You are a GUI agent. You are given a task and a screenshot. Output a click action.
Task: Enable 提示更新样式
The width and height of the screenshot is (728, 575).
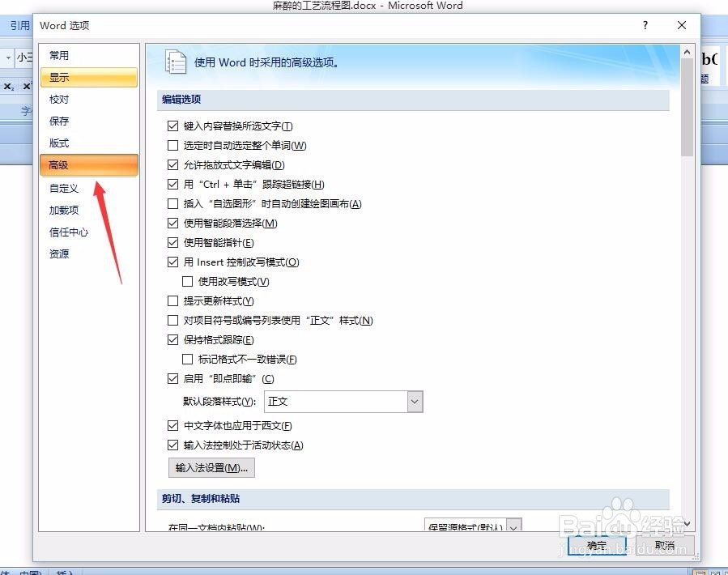point(172,300)
